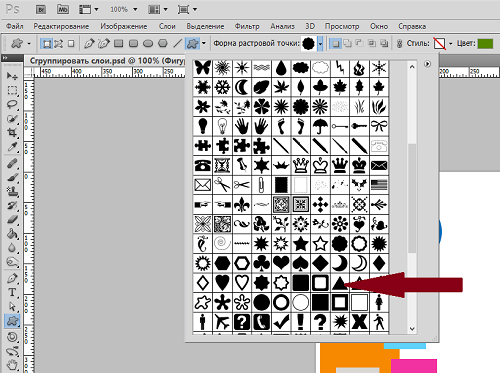This screenshot has height=373, width=500.
Task: Open the View Extras dropdown
Action: [96, 9]
